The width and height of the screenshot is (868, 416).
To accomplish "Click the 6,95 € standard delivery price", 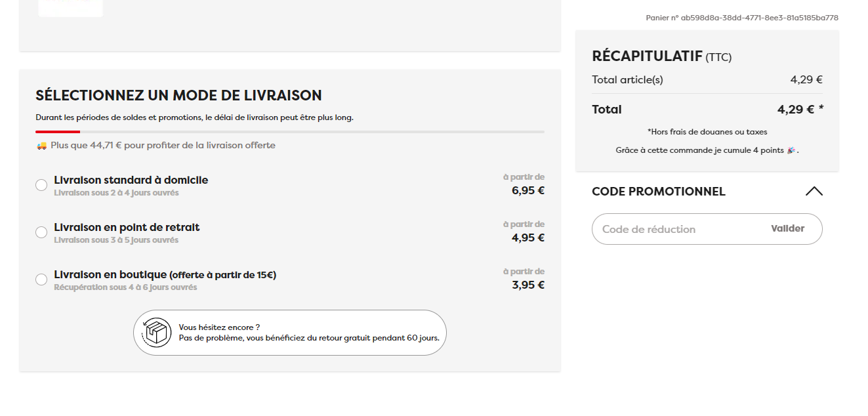I will [528, 190].
